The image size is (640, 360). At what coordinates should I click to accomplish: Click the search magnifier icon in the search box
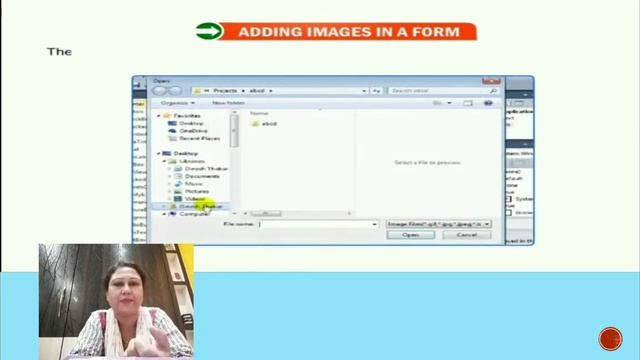493,91
